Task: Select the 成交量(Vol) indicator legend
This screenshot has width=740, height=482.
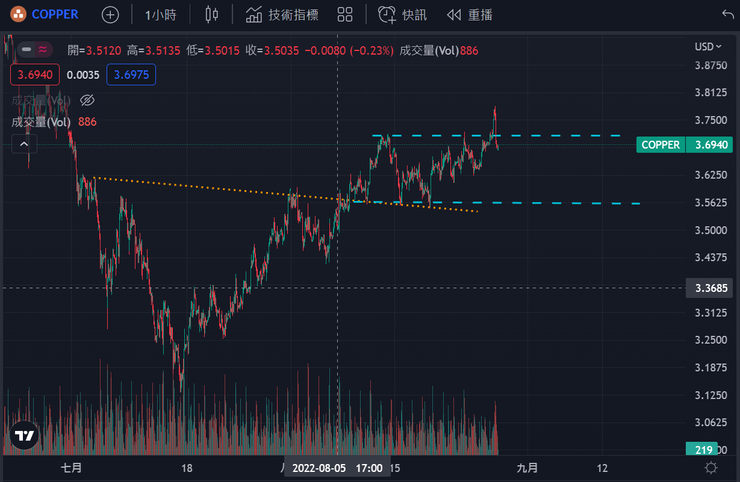Action: [x=41, y=122]
